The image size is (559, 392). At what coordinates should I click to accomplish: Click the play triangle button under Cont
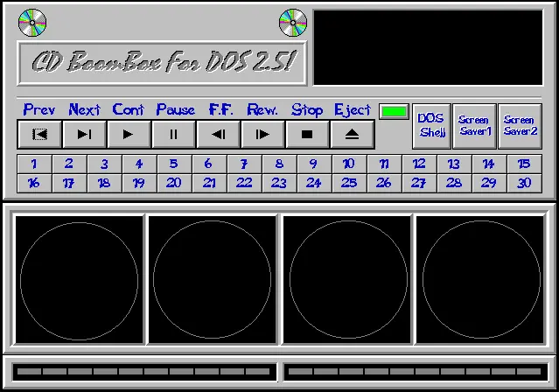pos(129,135)
